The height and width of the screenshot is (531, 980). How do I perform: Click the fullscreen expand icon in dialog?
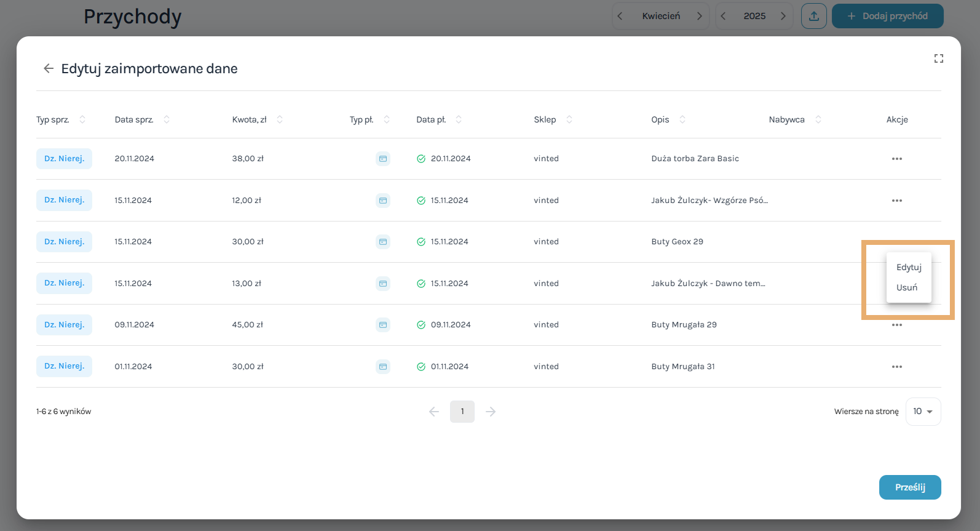tap(938, 58)
